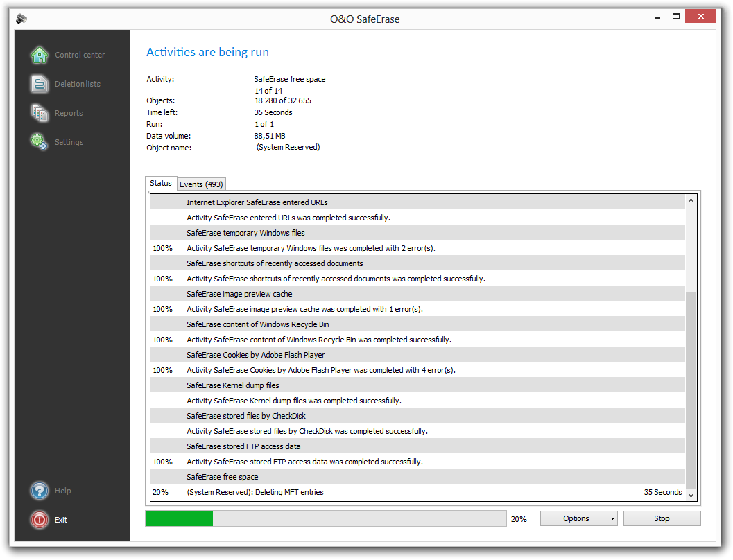Open the Options dropdown arrow

612,519
